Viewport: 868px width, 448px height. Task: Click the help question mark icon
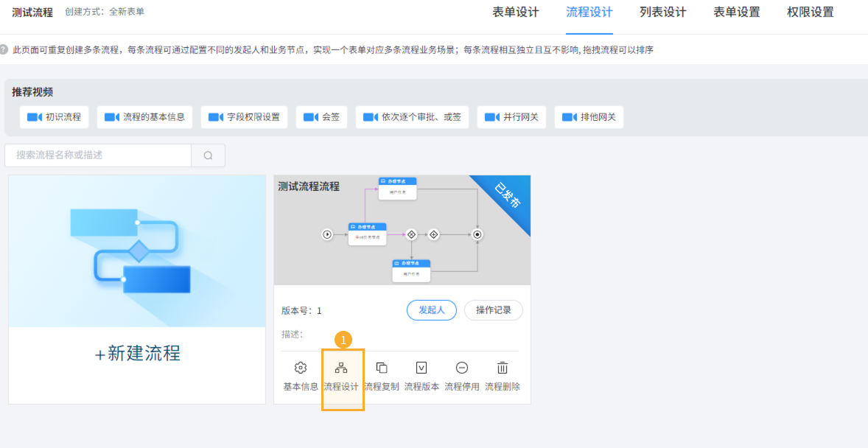click(4, 49)
